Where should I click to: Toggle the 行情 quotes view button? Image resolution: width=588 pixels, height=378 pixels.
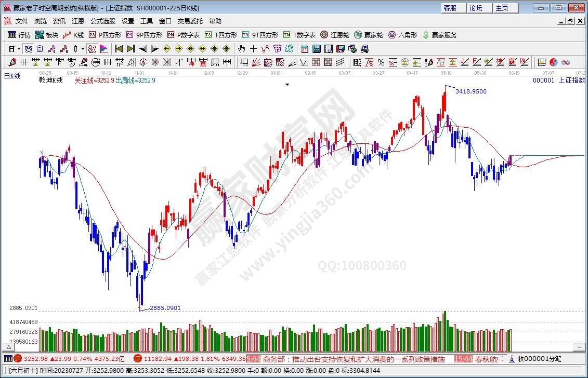point(19,35)
